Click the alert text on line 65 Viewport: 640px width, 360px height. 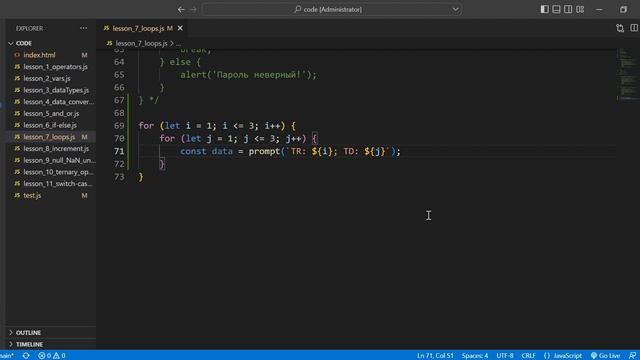[248, 75]
